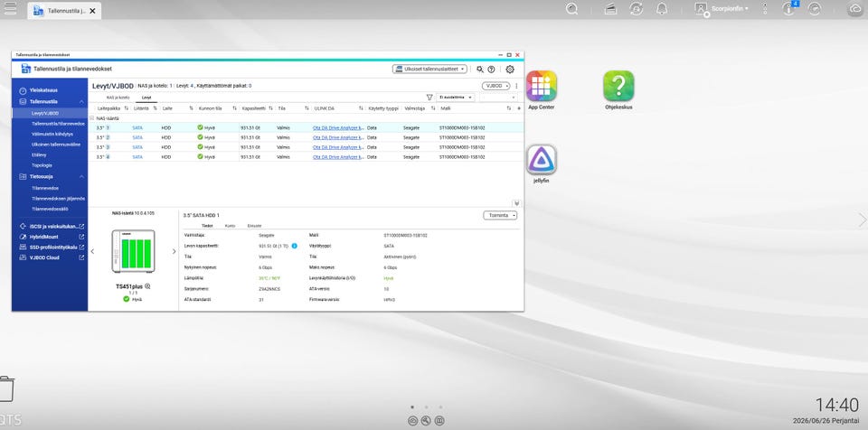Open the external devices sync icon
Viewport: 868px width, 430px height.
(x=636, y=9)
